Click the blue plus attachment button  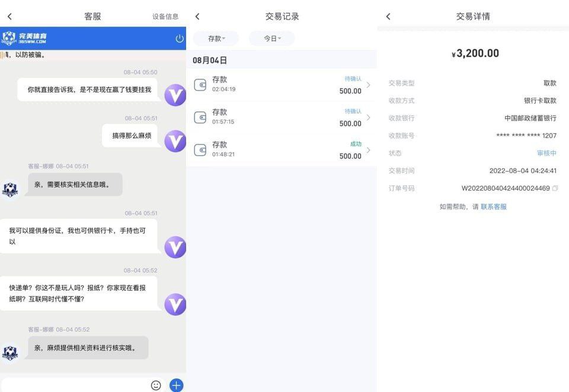(x=176, y=385)
